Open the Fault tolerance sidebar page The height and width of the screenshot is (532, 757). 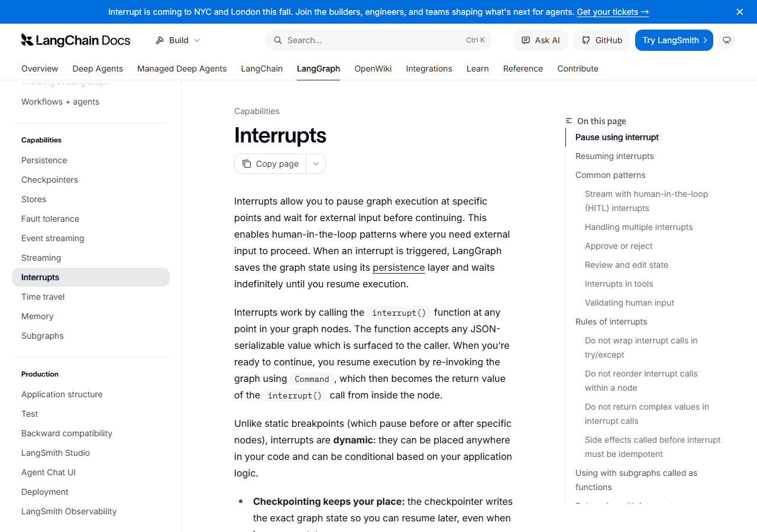point(90,219)
